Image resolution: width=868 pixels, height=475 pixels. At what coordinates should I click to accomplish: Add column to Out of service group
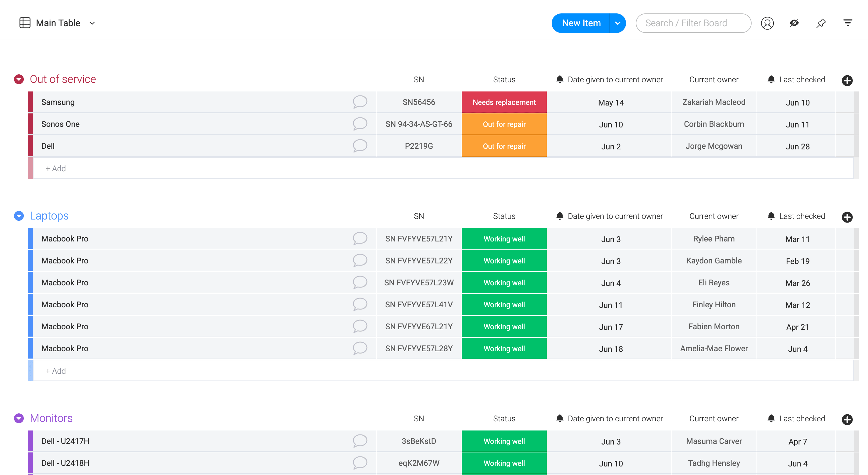pyautogui.click(x=847, y=80)
